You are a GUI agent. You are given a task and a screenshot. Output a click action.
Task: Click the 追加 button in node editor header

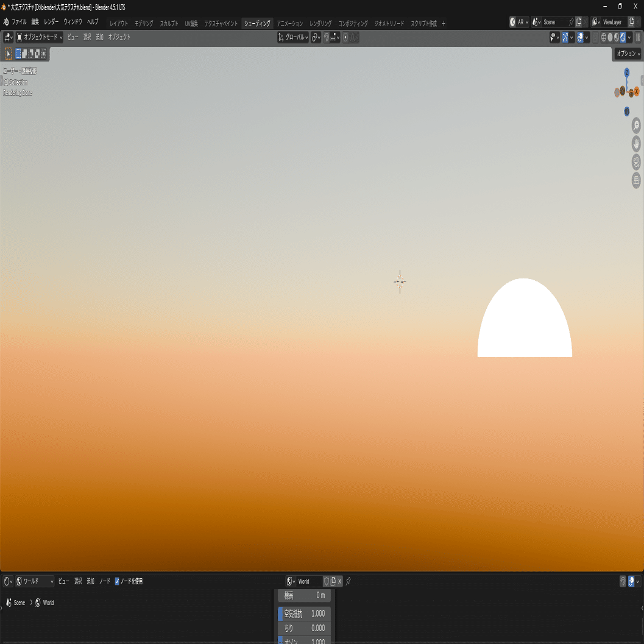pos(90,581)
